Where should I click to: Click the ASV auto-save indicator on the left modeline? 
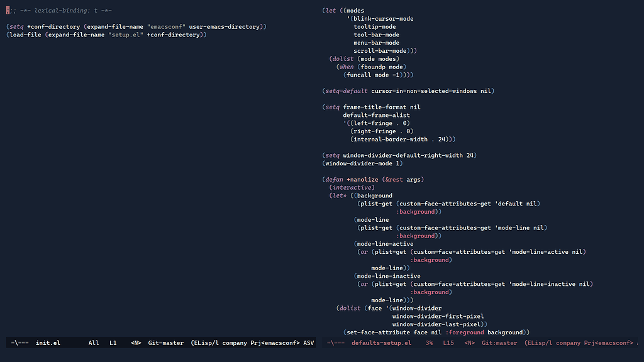pos(308,343)
